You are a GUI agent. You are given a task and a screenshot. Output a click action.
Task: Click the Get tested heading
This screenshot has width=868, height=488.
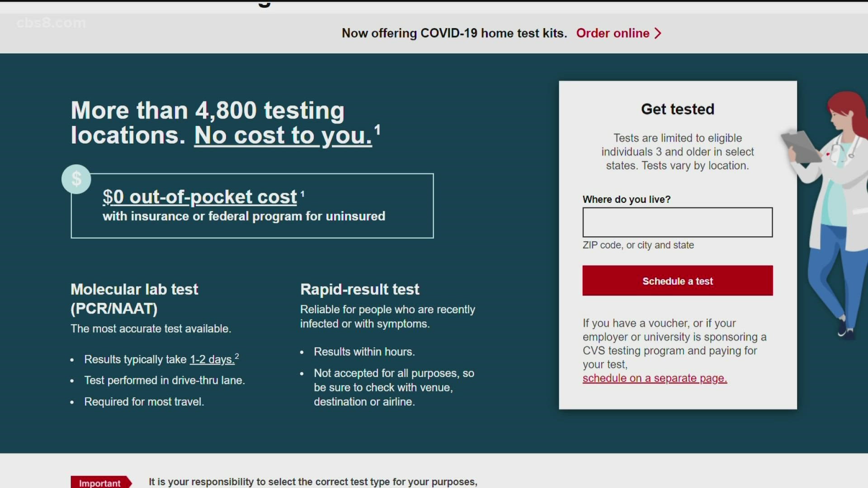[x=677, y=109]
